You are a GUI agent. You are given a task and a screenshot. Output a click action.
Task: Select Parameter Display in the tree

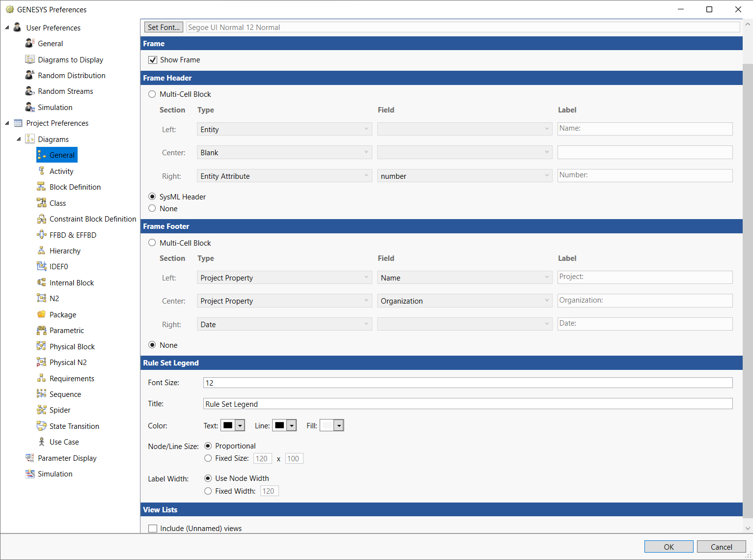[x=67, y=458]
